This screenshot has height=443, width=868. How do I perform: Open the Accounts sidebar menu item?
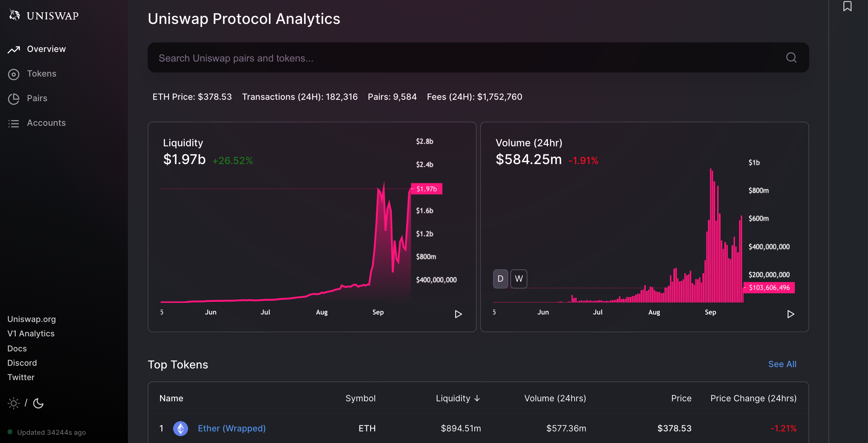pyautogui.click(x=46, y=123)
